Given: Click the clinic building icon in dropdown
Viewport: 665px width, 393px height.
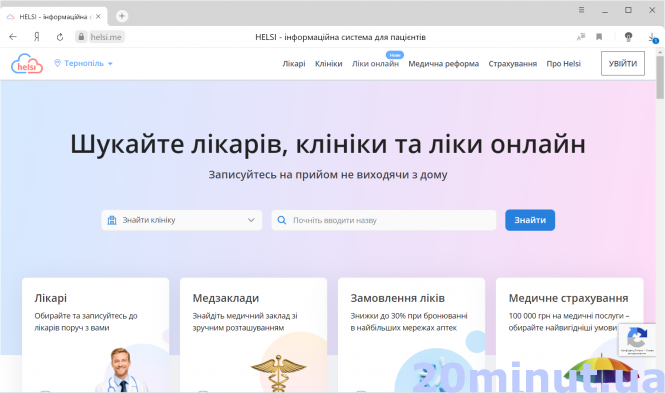Looking at the screenshot, I should [112, 220].
